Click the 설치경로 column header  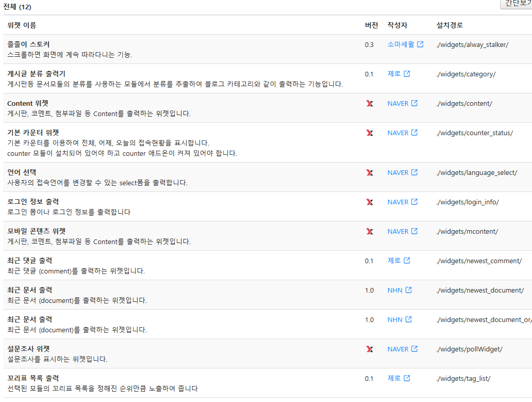click(x=449, y=25)
